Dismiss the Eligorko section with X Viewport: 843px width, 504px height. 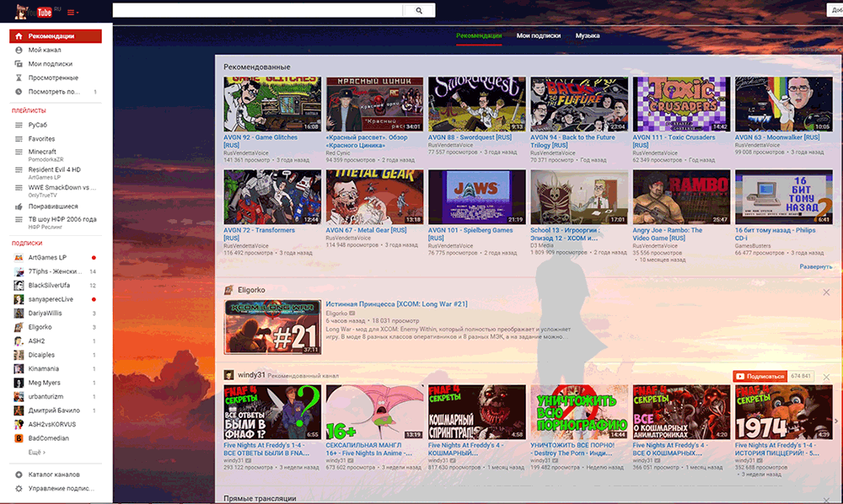click(826, 292)
